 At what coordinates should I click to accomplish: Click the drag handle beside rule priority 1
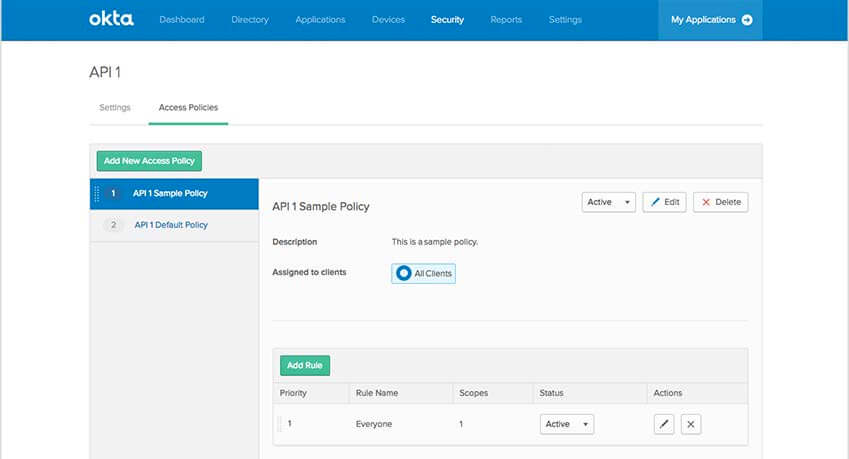click(x=280, y=424)
